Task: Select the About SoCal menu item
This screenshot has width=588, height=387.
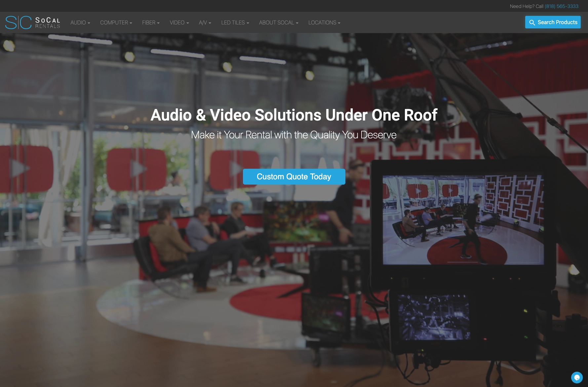Action: coord(278,23)
